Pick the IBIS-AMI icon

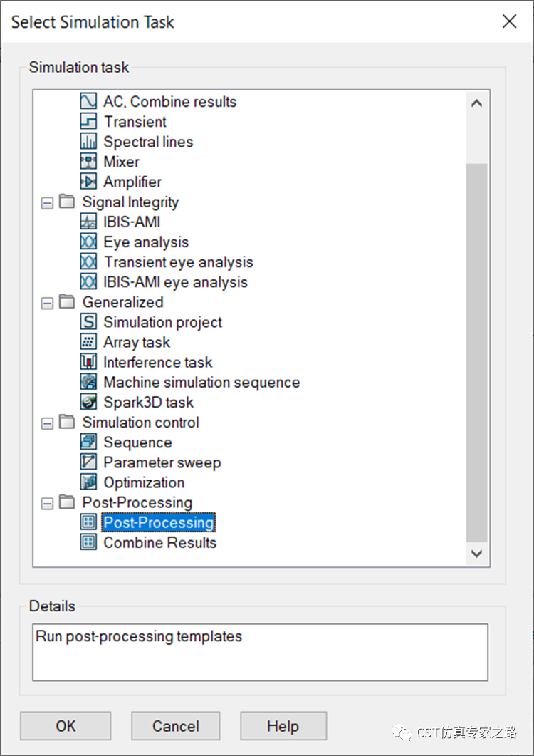[x=88, y=222]
